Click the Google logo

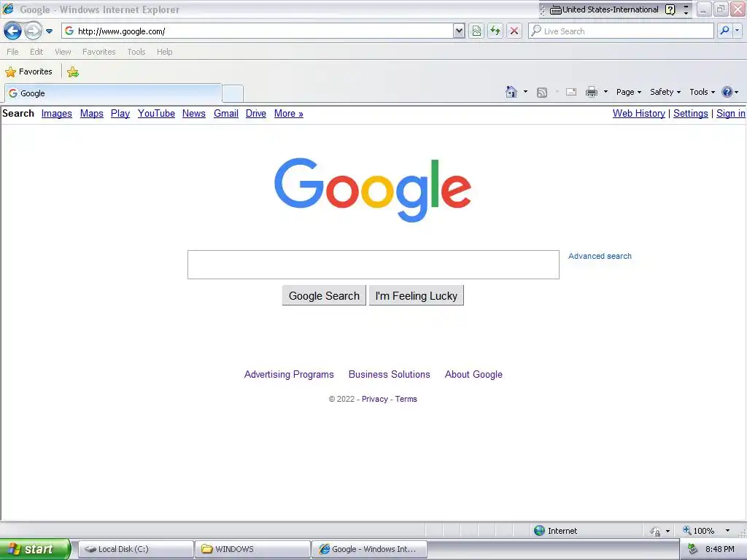[x=373, y=190]
